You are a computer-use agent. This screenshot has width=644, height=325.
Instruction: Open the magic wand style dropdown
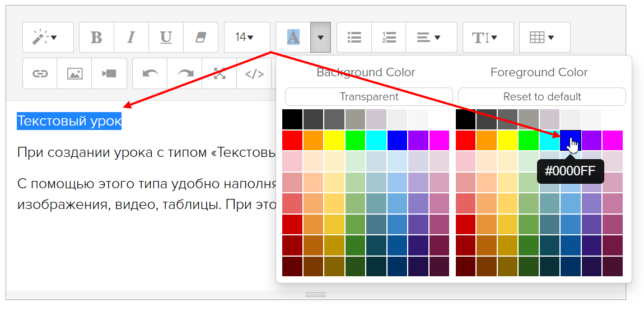pos(48,38)
